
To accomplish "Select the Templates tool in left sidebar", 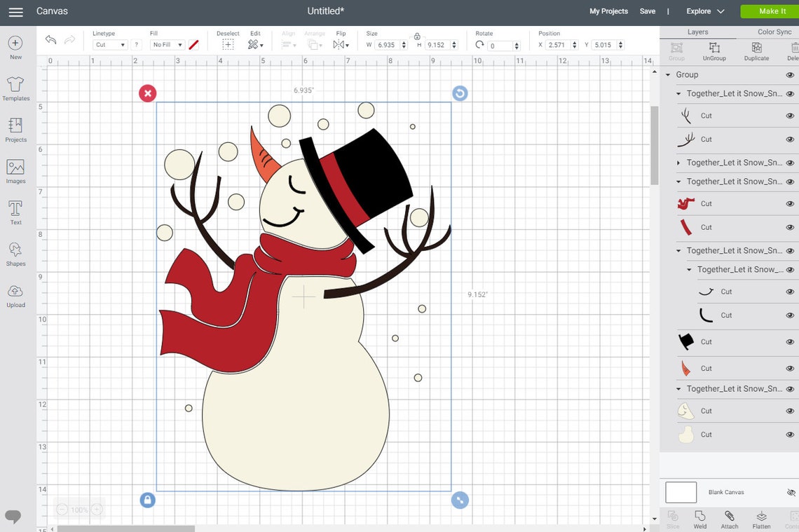I will point(15,90).
